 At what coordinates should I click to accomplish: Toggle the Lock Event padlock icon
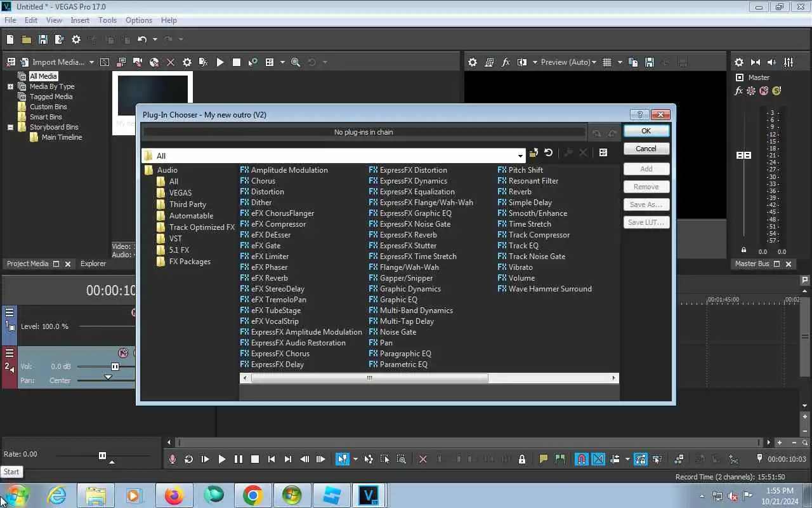(522, 459)
